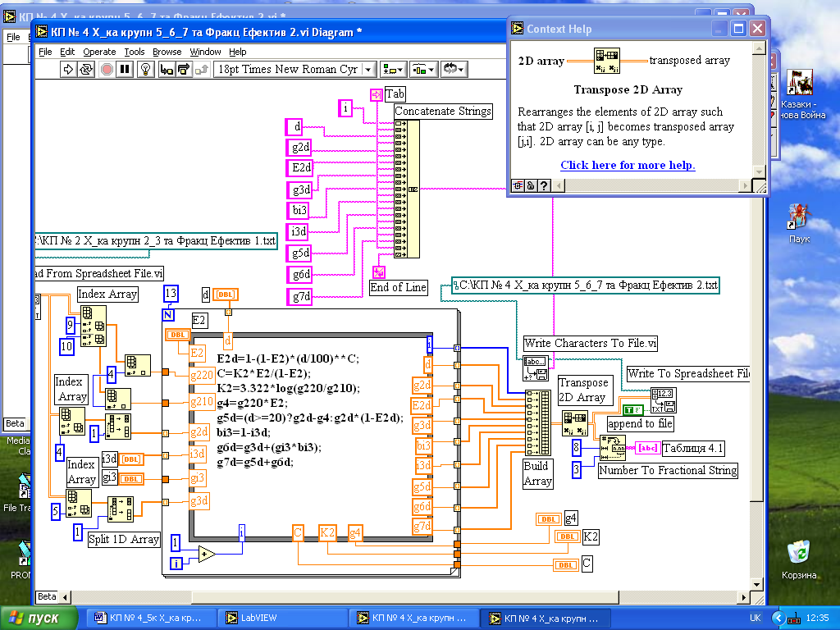840x630 pixels.
Task: Click the Step Into button
Action: point(167,69)
